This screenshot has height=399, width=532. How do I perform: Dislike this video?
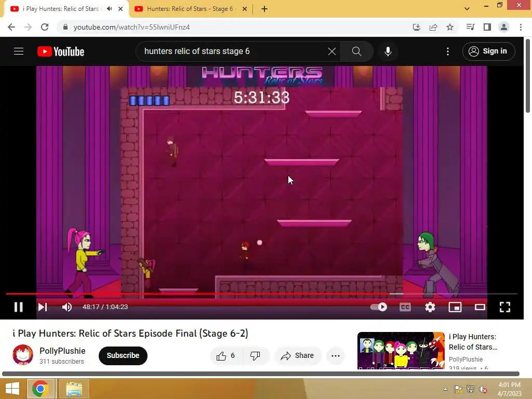tap(255, 355)
